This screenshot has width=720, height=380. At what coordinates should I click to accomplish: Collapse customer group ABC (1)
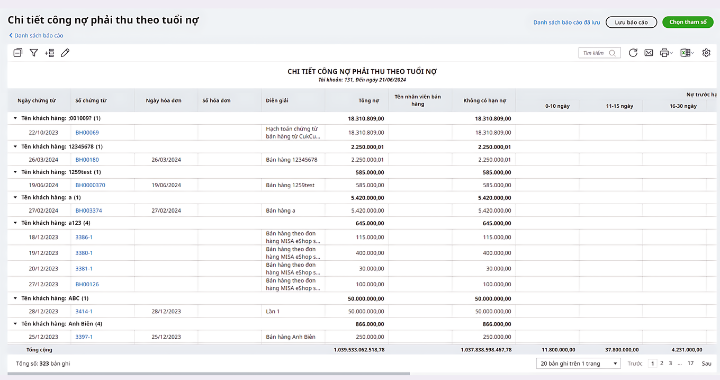(15, 298)
